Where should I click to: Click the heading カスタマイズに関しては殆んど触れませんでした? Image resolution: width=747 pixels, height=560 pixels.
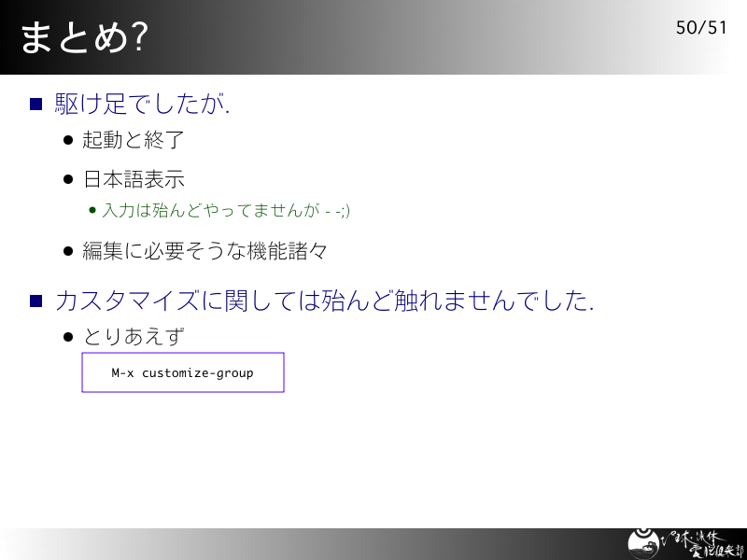coord(324,301)
